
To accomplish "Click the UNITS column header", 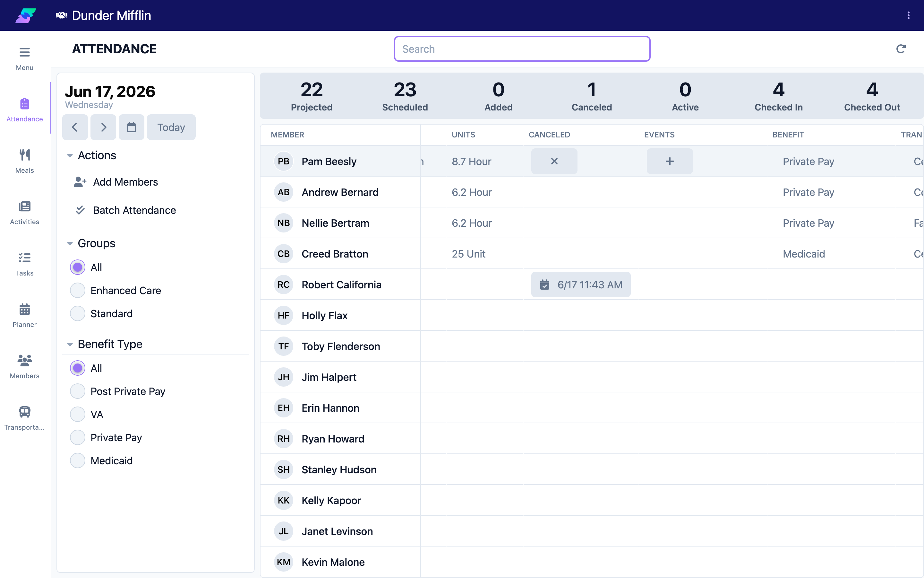I will [463, 135].
